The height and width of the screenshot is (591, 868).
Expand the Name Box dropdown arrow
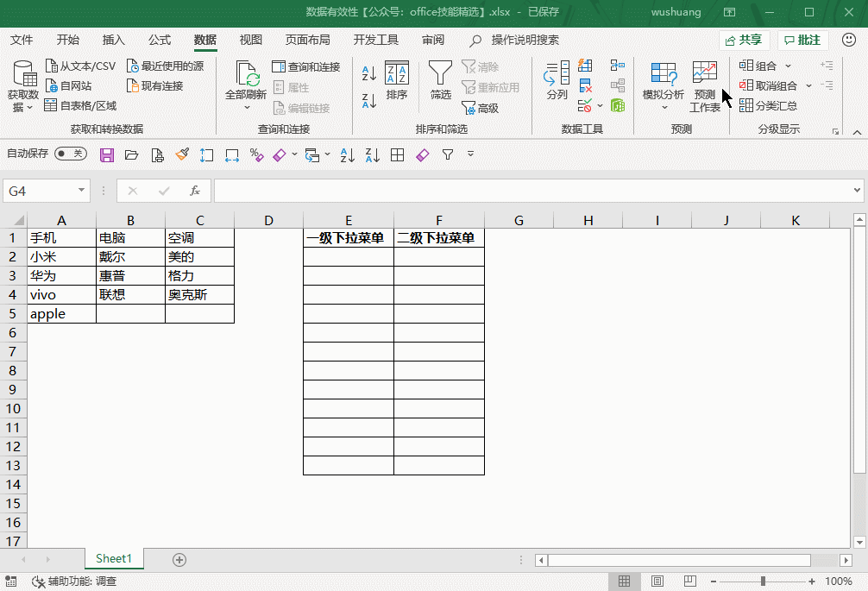(x=82, y=191)
